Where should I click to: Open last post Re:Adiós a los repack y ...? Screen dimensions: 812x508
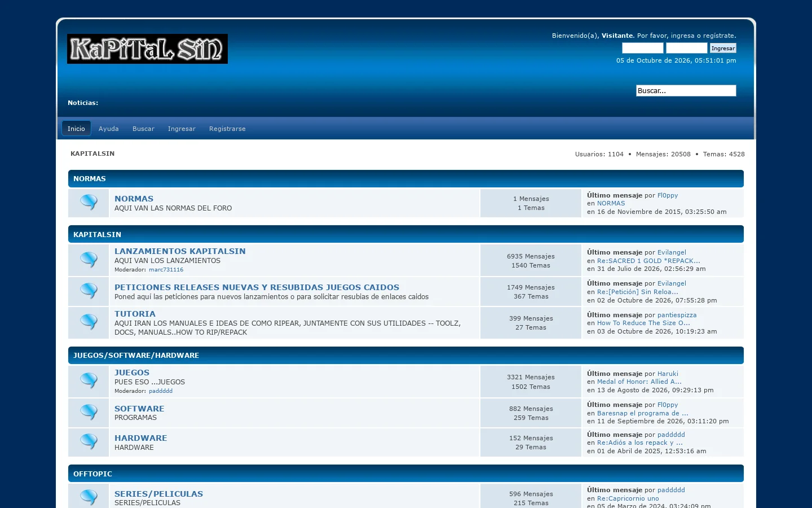[640, 443]
